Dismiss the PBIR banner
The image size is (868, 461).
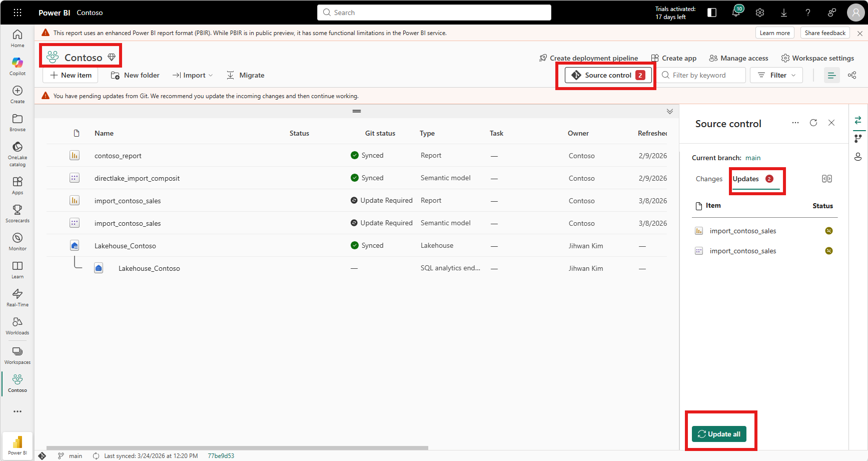pyautogui.click(x=860, y=34)
